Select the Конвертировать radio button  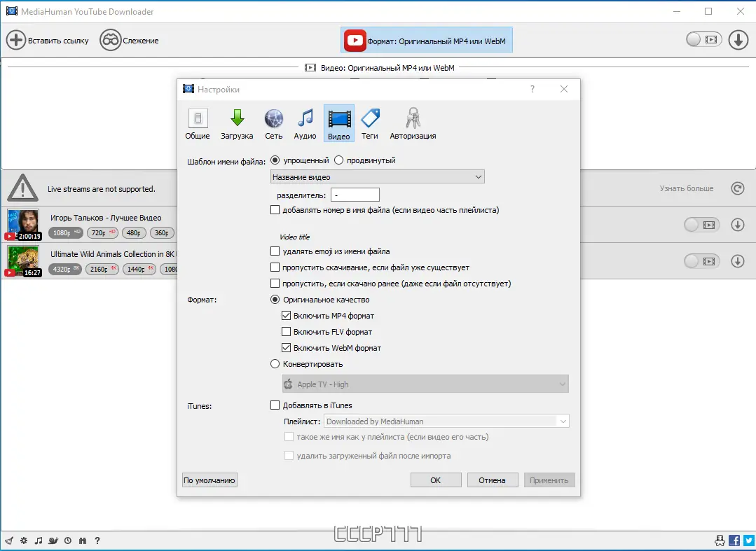(x=275, y=363)
